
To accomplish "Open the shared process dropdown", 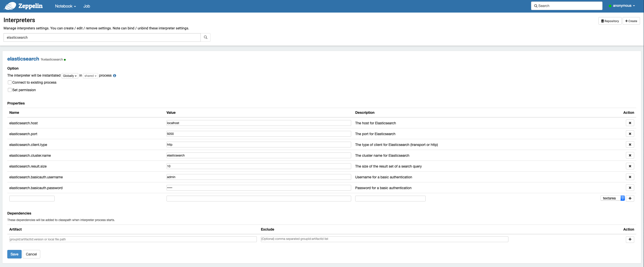I will click(90, 76).
